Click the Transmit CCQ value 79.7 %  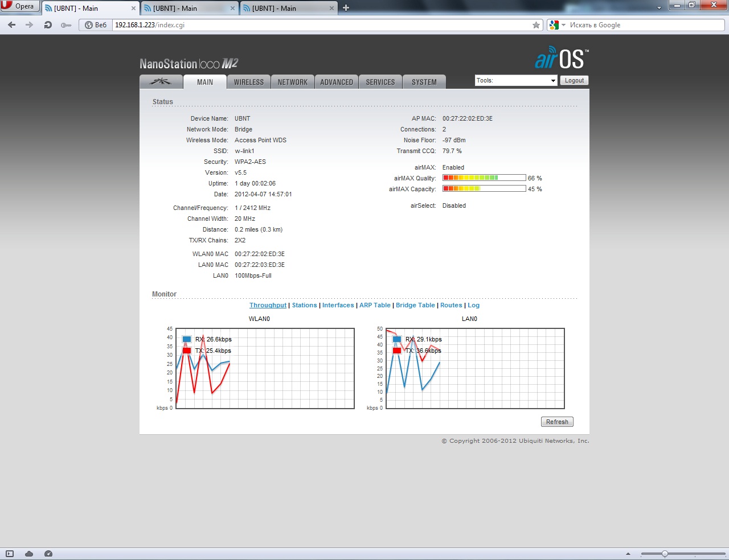pyautogui.click(x=452, y=151)
